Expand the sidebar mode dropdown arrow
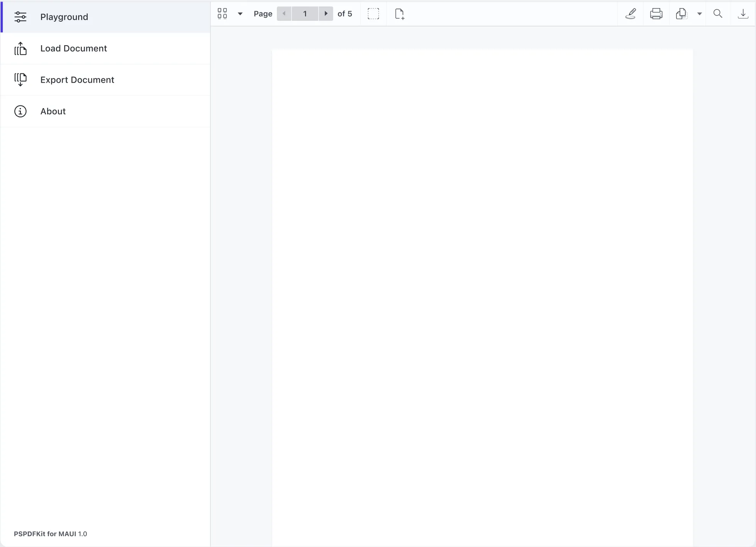Image resolution: width=756 pixels, height=547 pixels. [x=240, y=14]
